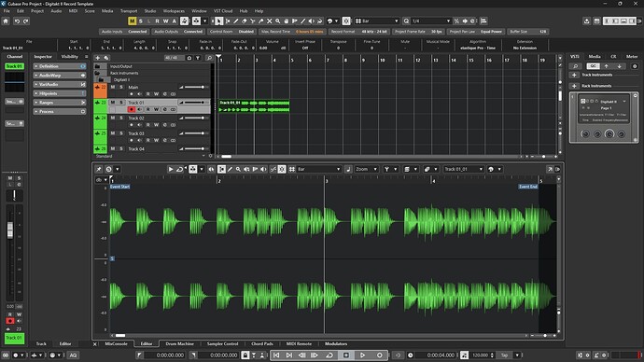
Task: Solo the Track 03 track
Action: point(121,133)
